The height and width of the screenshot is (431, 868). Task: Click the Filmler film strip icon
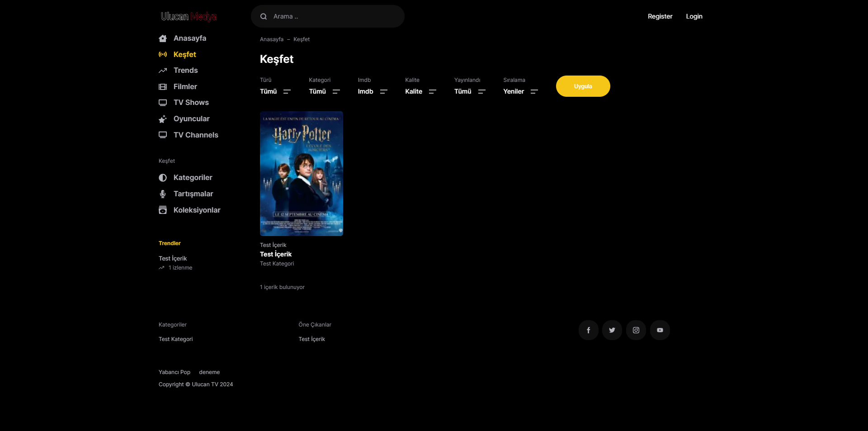163,87
